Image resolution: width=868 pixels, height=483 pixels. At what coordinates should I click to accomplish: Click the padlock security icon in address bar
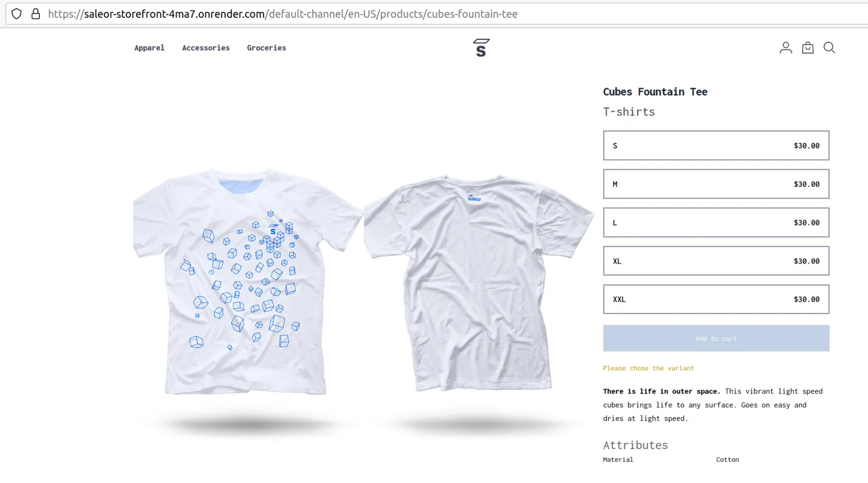coord(36,14)
